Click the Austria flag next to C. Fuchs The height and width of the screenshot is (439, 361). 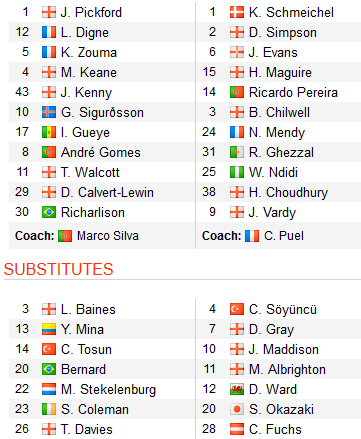(x=237, y=429)
